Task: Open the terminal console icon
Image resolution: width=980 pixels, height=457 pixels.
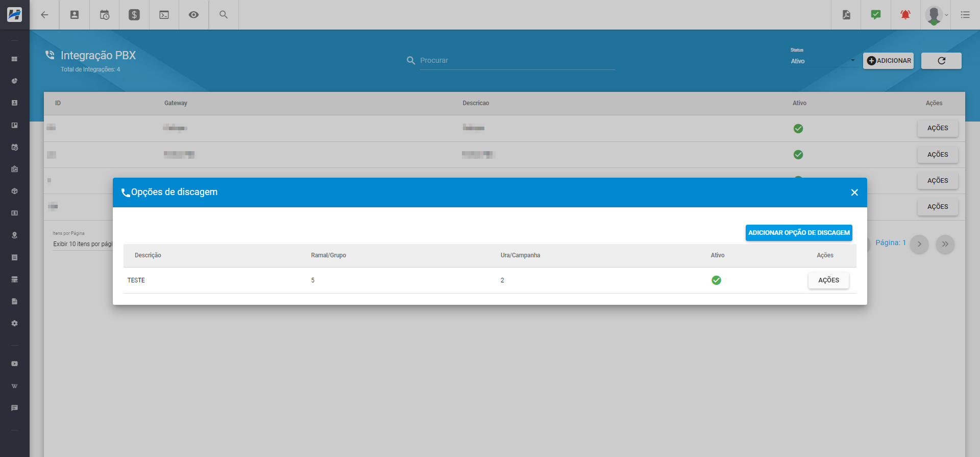Action: pyautogui.click(x=164, y=15)
